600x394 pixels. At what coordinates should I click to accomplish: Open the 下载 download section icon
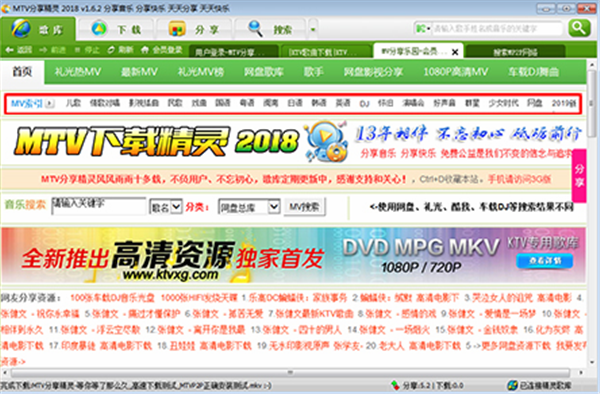pyautogui.click(x=99, y=28)
